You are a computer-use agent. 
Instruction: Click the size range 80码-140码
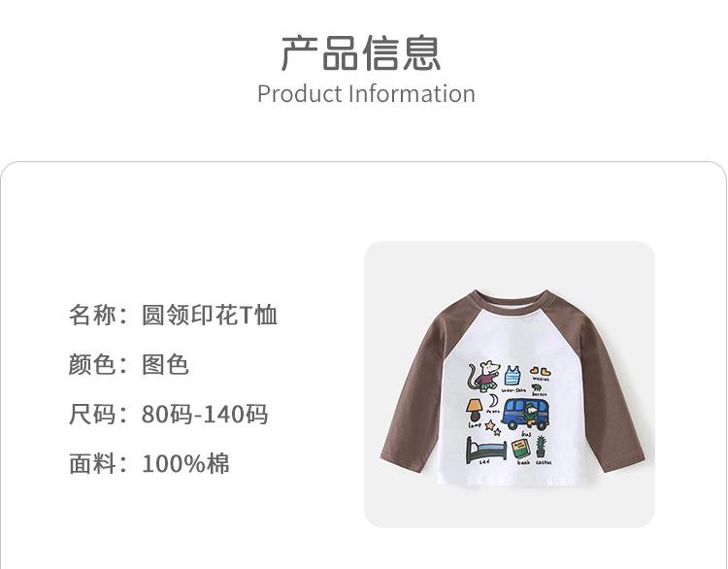coord(205,414)
